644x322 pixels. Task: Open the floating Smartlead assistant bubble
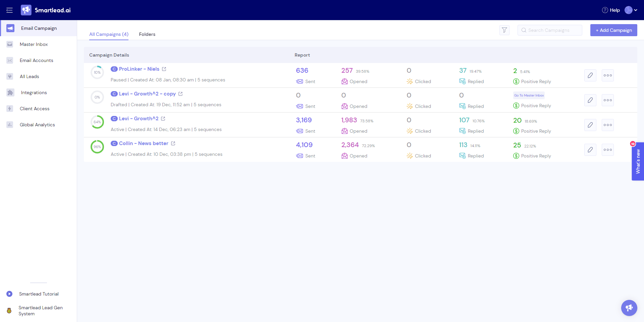(x=629, y=308)
